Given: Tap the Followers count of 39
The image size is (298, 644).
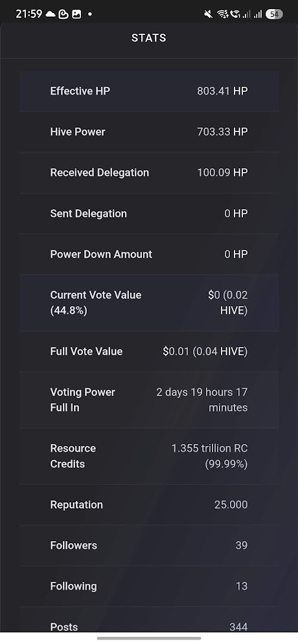Looking at the screenshot, I should (x=242, y=546).
